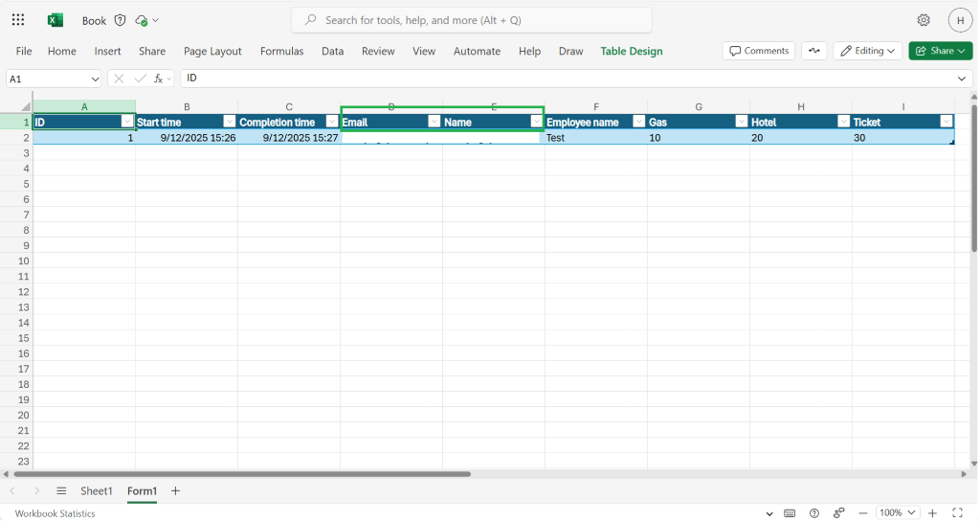Select the row 5 header
The width and height of the screenshot is (980, 522).
[16, 184]
